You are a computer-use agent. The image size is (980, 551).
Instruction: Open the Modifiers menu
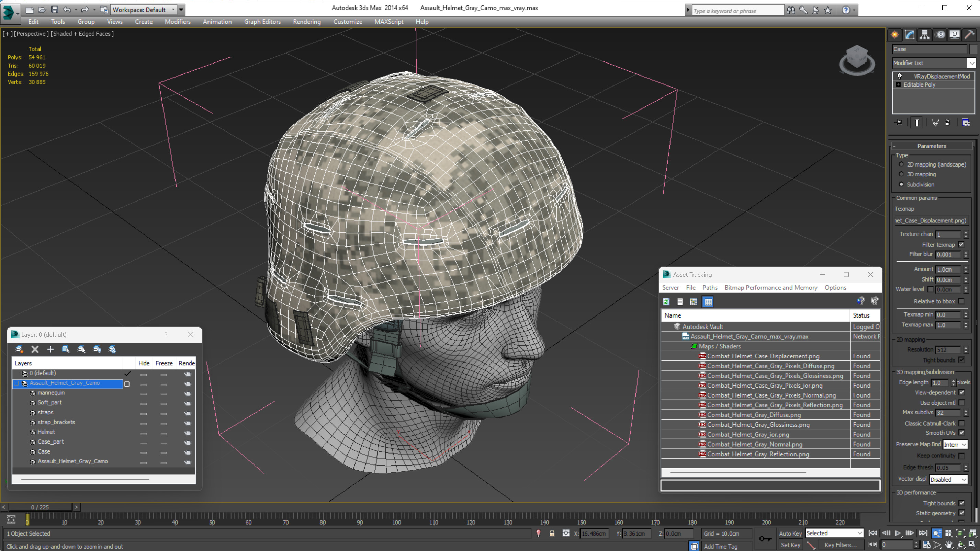click(x=177, y=22)
